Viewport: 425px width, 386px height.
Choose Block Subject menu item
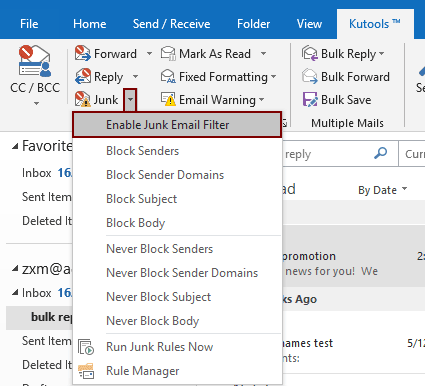click(x=177, y=199)
